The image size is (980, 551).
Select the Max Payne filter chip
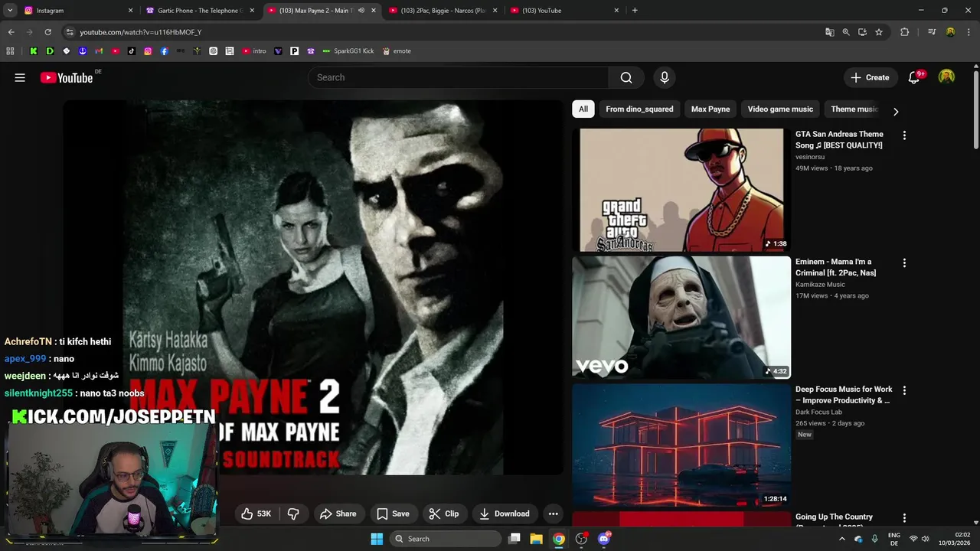tap(710, 109)
